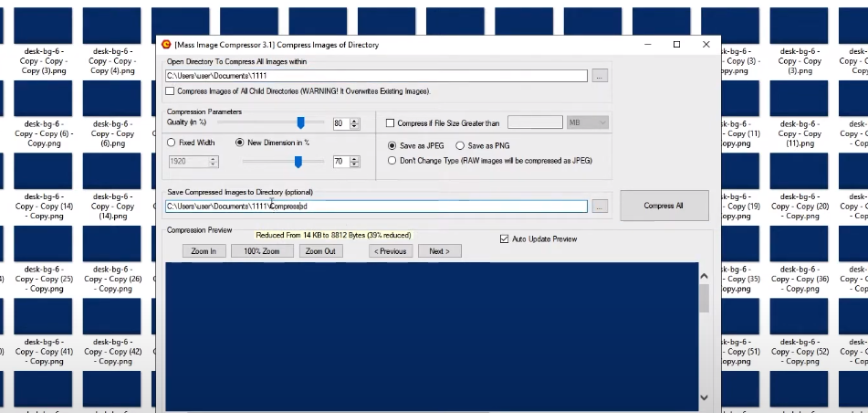Select desk-bg-6 - Copy - Copy (20) - Copy.png in Explorer
Screen dimensions: 868x413
point(800,187)
